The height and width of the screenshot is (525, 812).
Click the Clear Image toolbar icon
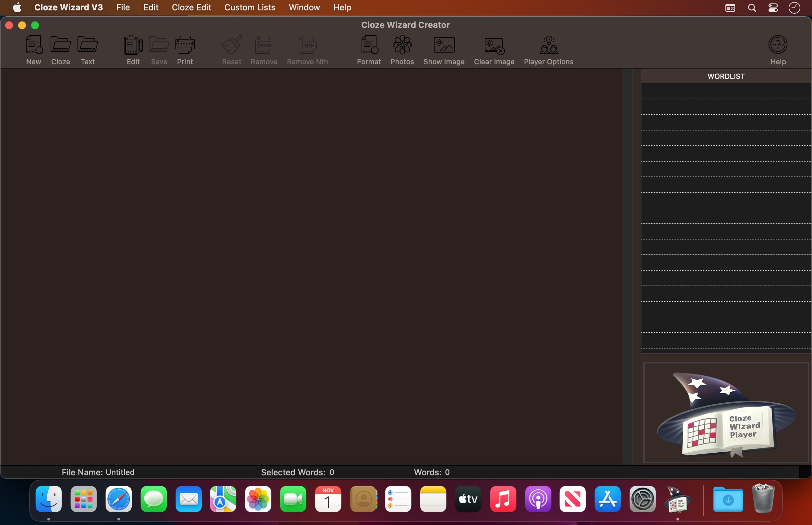494,46
